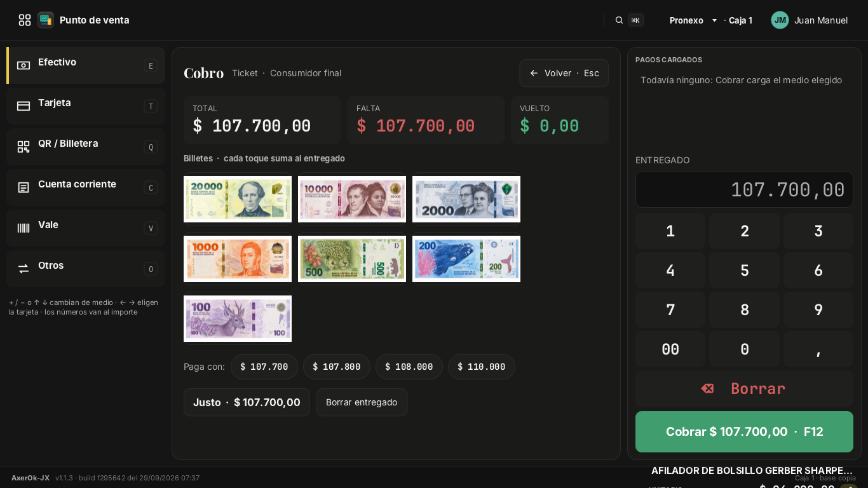Add a 1000 peso banknote
The height and width of the screenshot is (488, 868).
click(x=238, y=259)
